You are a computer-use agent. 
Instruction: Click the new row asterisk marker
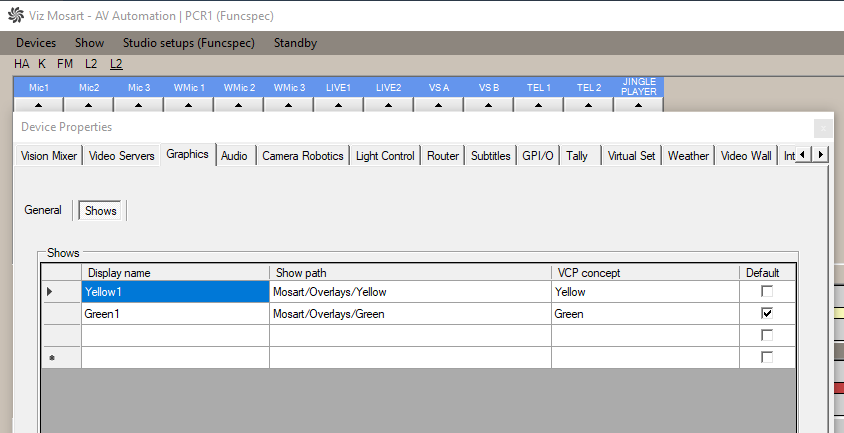(50, 358)
